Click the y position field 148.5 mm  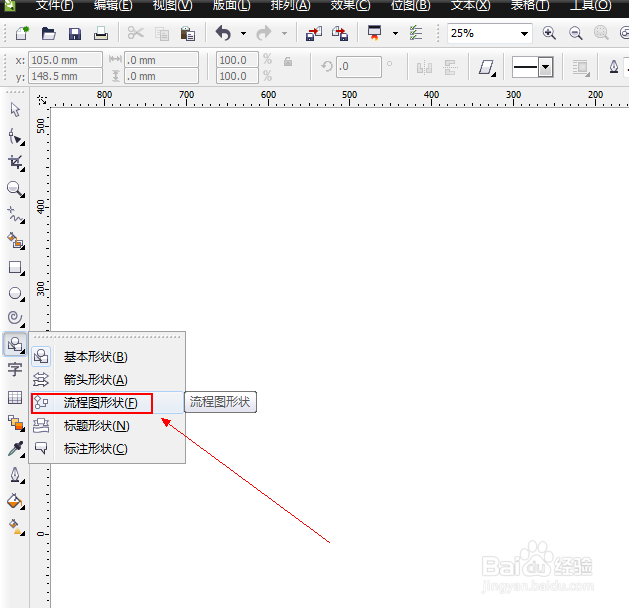65,76
